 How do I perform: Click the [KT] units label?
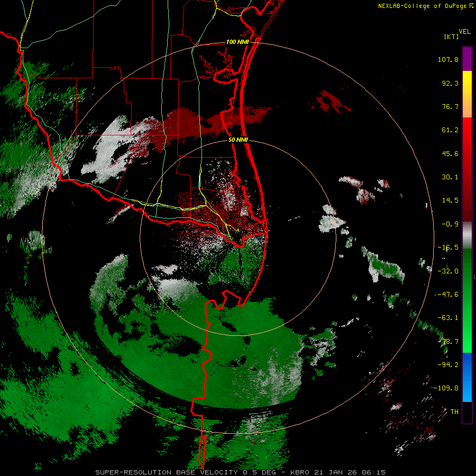tap(451, 36)
